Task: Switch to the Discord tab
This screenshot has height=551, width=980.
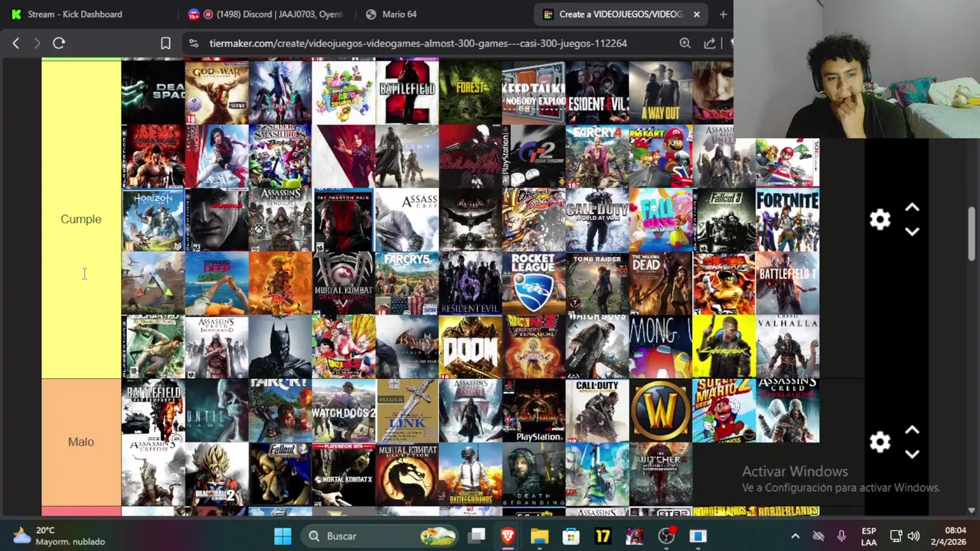Action: coord(268,14)
